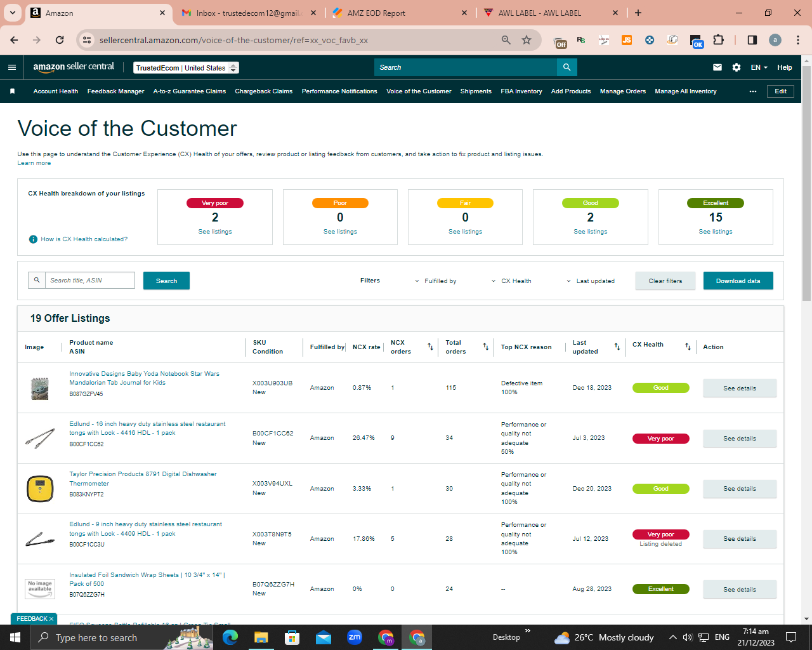This screenshot has height=650, width=812.
Task: Open the messages envelope icon
Action: coord(717,67)
